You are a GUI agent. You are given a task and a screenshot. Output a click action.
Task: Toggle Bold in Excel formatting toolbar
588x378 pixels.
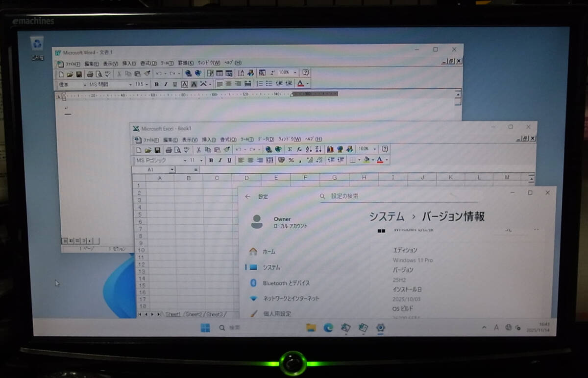(x=211, y=160)
